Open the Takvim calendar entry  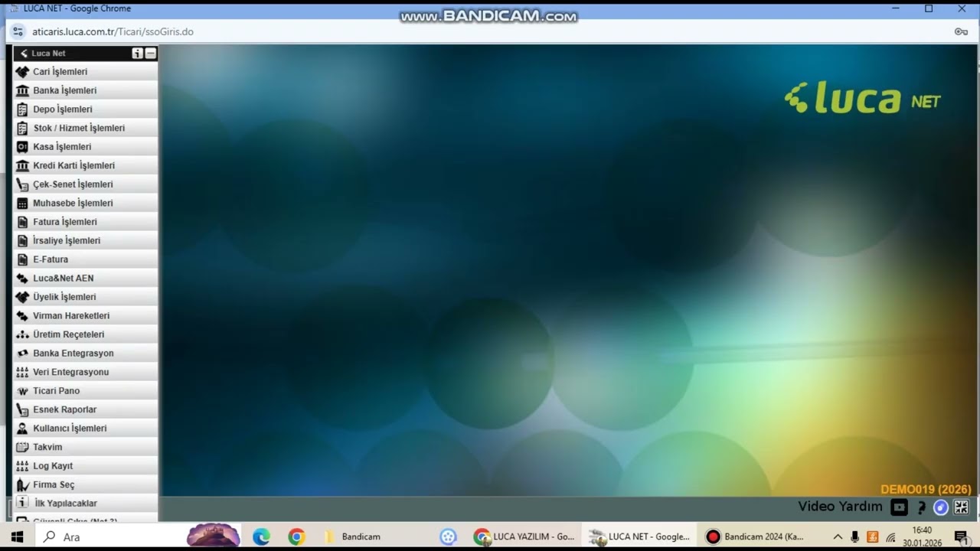tap(86, 447)
